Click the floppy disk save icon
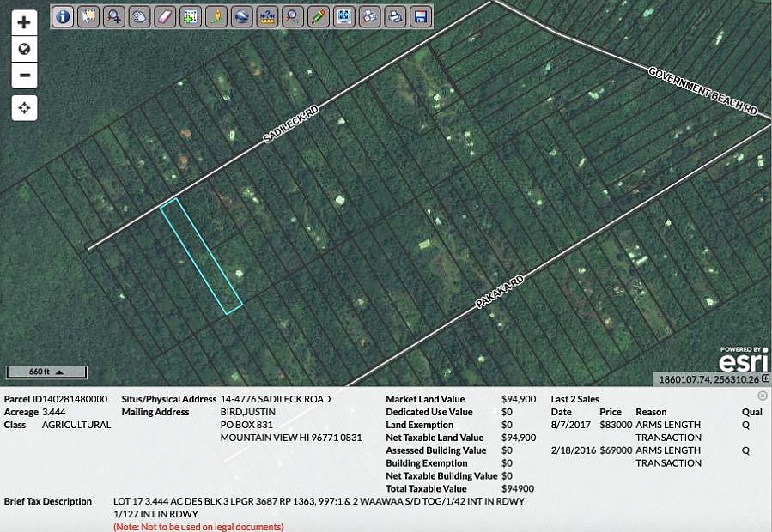 pyautogui.click(x=421, y=17)
